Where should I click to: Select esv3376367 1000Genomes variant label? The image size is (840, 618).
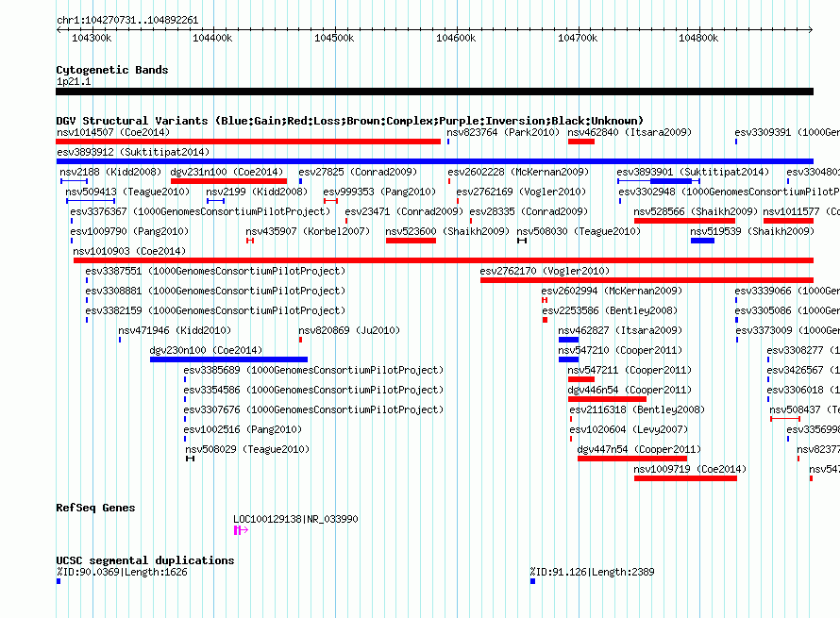[x=200, y=211]
